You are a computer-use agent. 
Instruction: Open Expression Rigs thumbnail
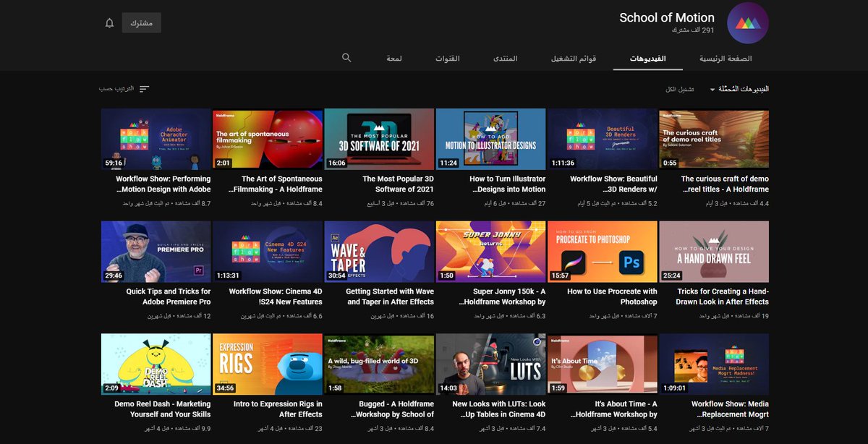point(268,364)
